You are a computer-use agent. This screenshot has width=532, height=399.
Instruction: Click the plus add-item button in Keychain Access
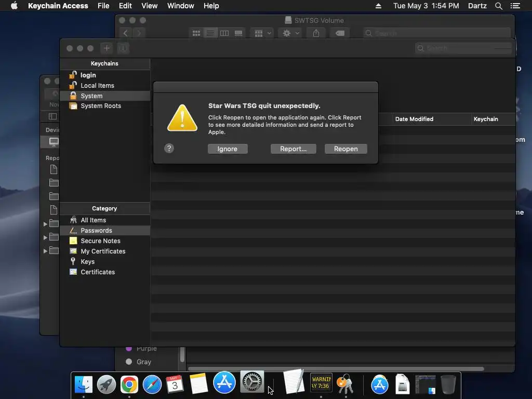107,48
